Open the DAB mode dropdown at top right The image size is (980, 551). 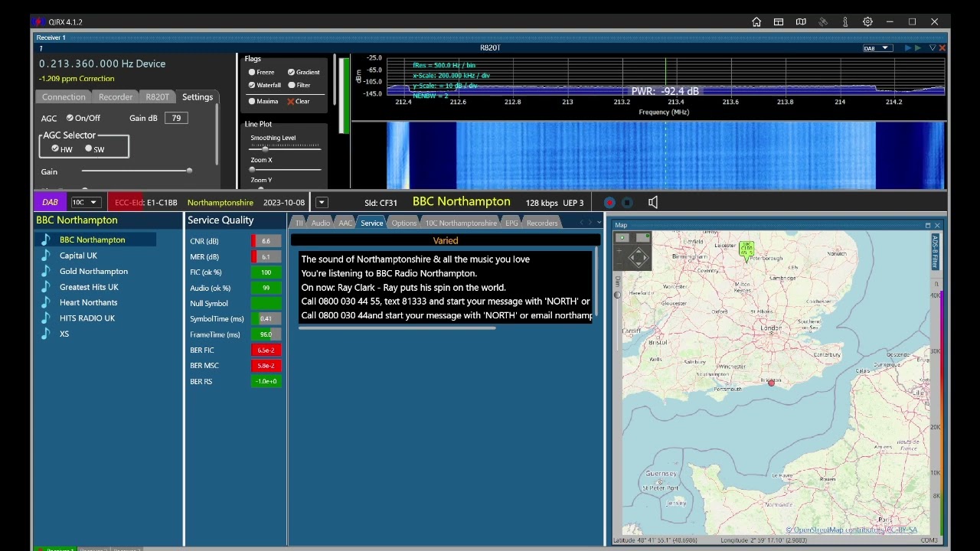pyautogui.click(x=877, y=48)
